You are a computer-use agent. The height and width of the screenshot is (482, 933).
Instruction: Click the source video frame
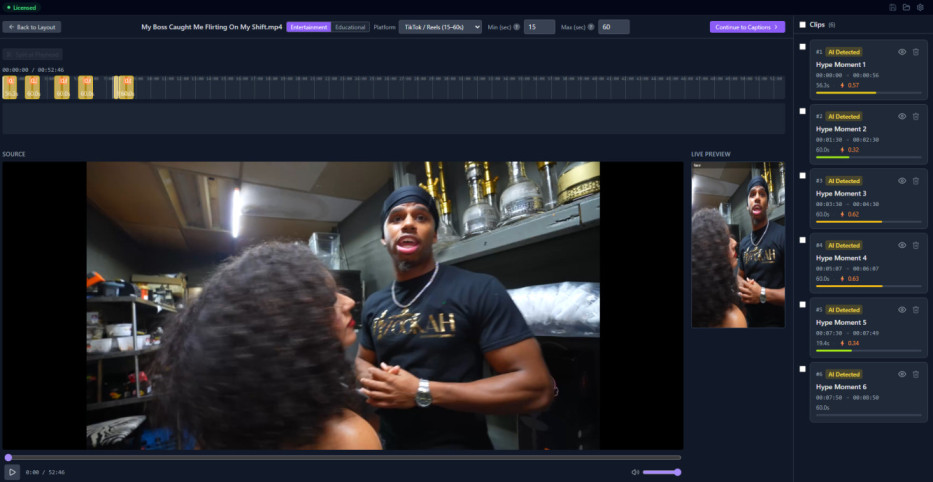343,305
